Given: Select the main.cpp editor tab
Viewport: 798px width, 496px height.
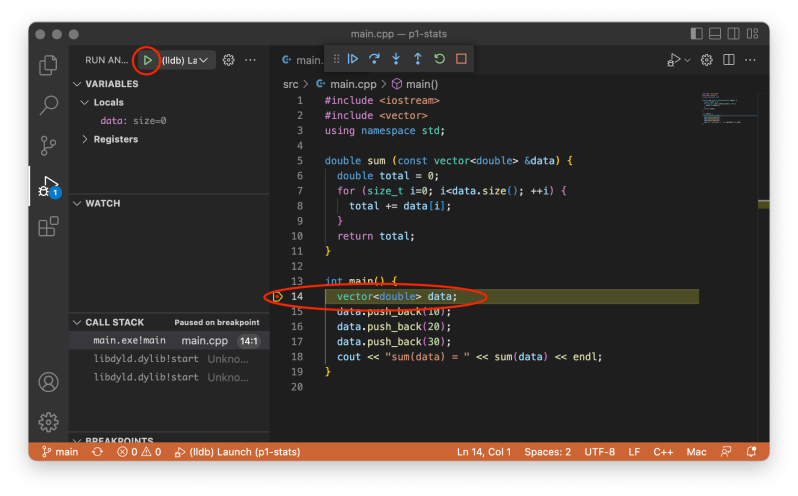Looking at the screenshot, I should (x=302, y=60).
